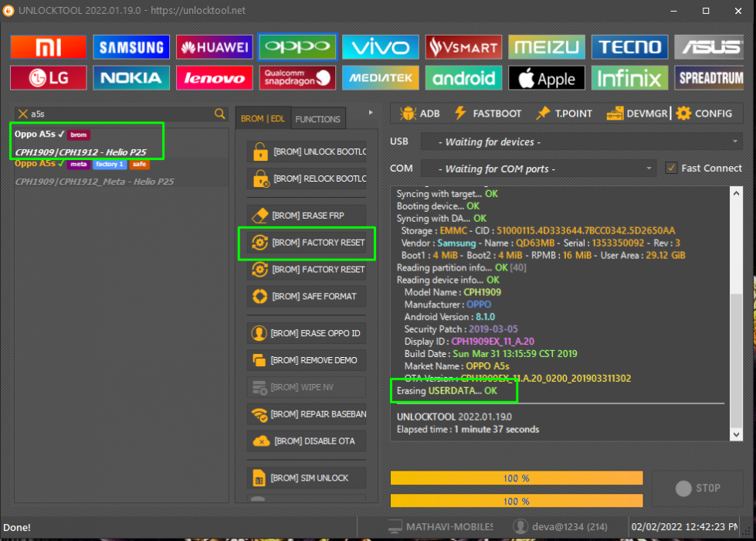Choose the MediaTek tile
The image size is (756, 541).
[381, 78]
